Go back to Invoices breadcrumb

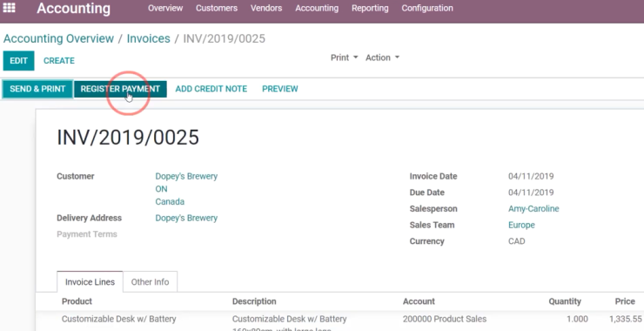pyautogui.click(x=148, y=38)
